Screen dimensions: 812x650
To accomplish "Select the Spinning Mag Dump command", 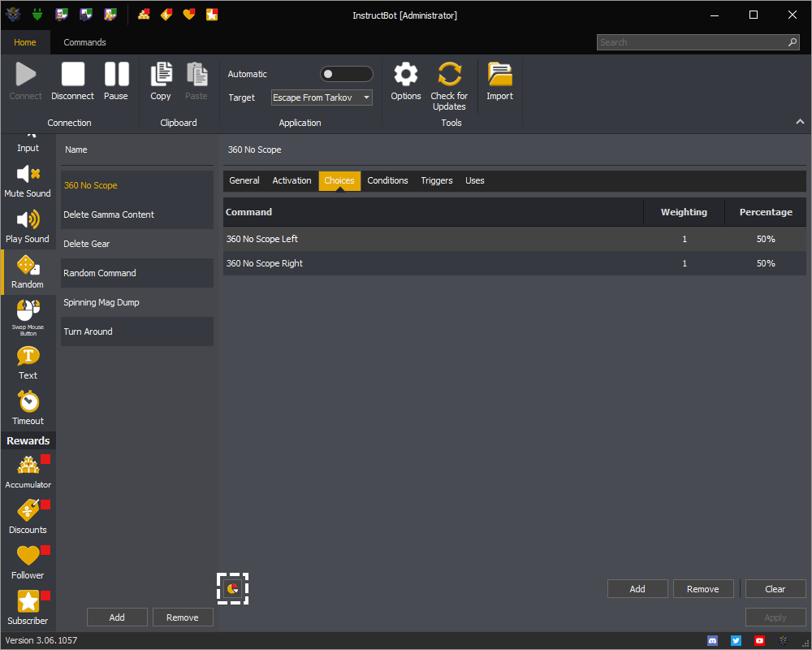I will coord(136,302).
